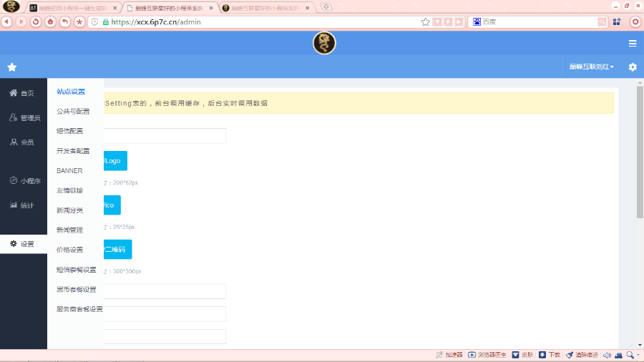The image size is (644, 362).
Task: Open 会员 in the left sidebar
Action: [24, 142]
